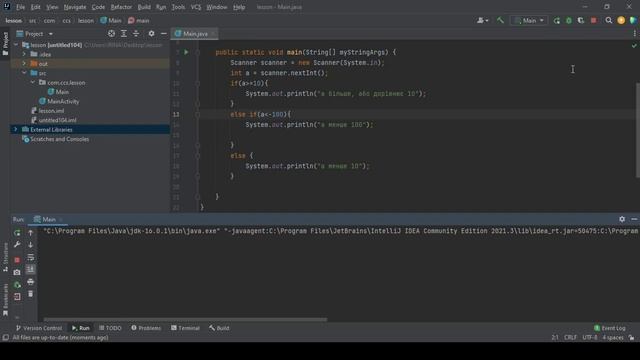Hide the Project panel with minus icon

point(164,34)
